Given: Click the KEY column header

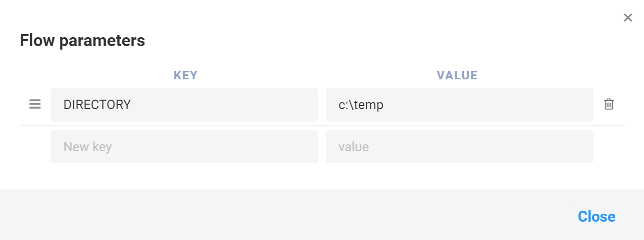Looking at the screenshot, I should coord(186,75).
